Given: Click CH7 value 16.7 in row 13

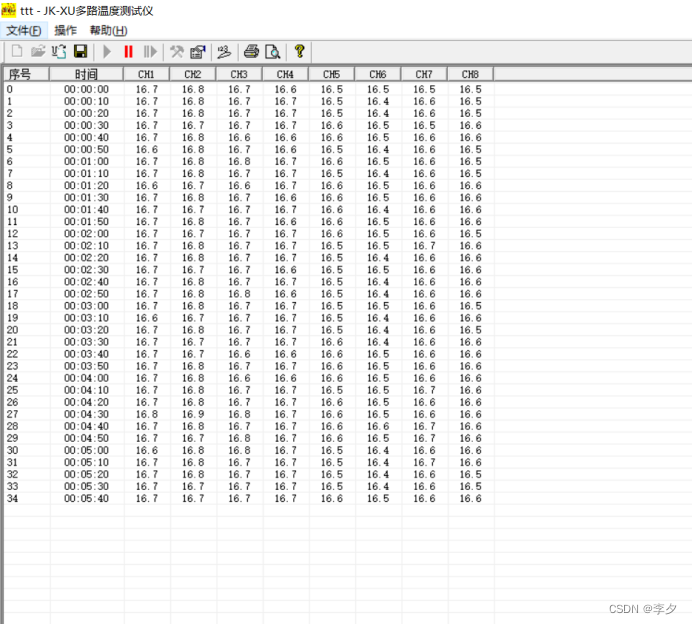Looking at the screenshot, I should [424, 246].
